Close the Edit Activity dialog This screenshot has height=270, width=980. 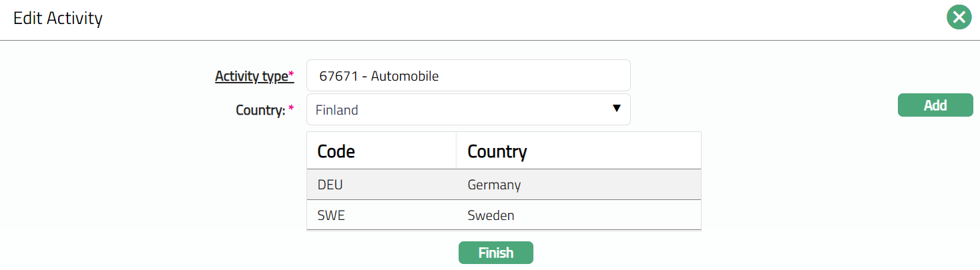(x=959, y=17)
